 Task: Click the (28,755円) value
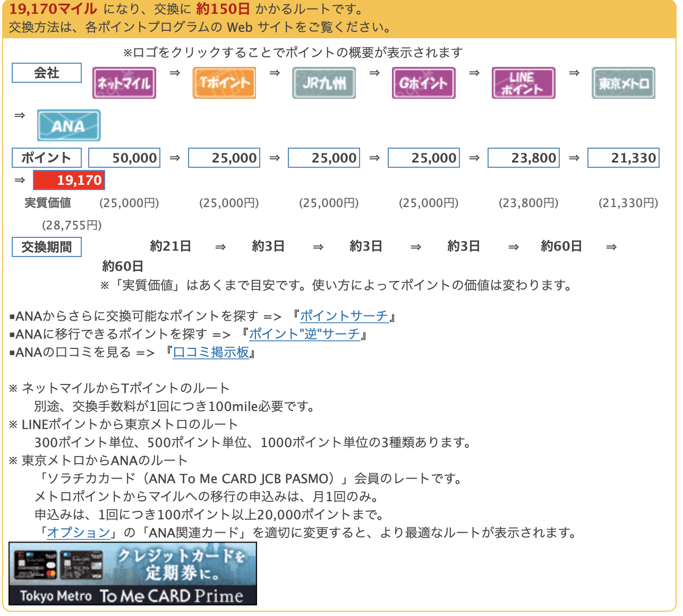click(x=72, y=225)
